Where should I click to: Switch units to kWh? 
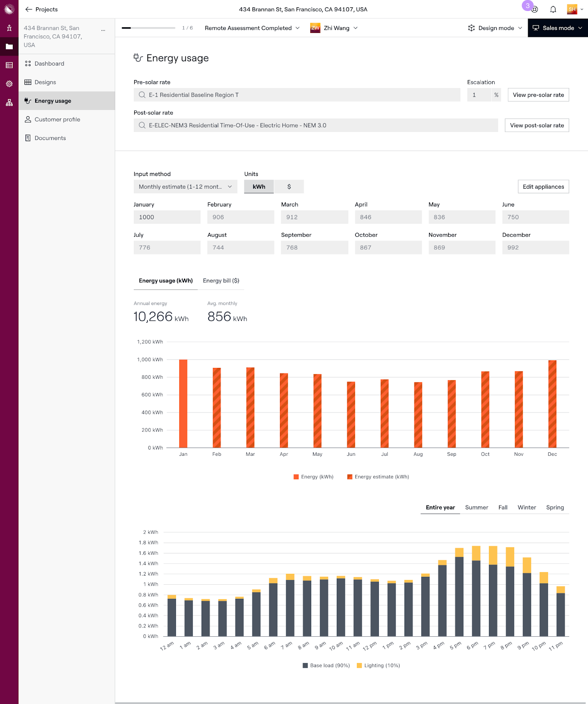259,187
